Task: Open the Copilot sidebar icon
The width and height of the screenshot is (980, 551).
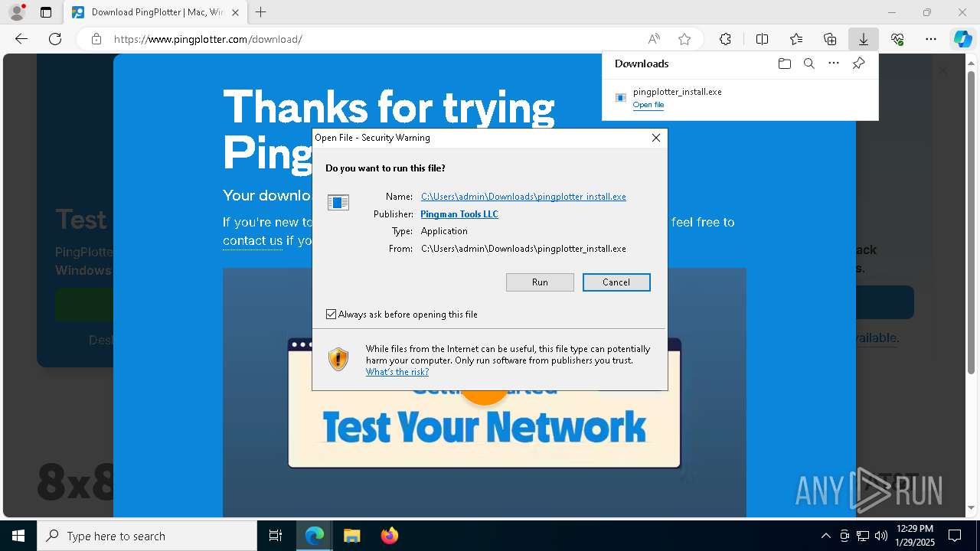Action: coord(962,39)
